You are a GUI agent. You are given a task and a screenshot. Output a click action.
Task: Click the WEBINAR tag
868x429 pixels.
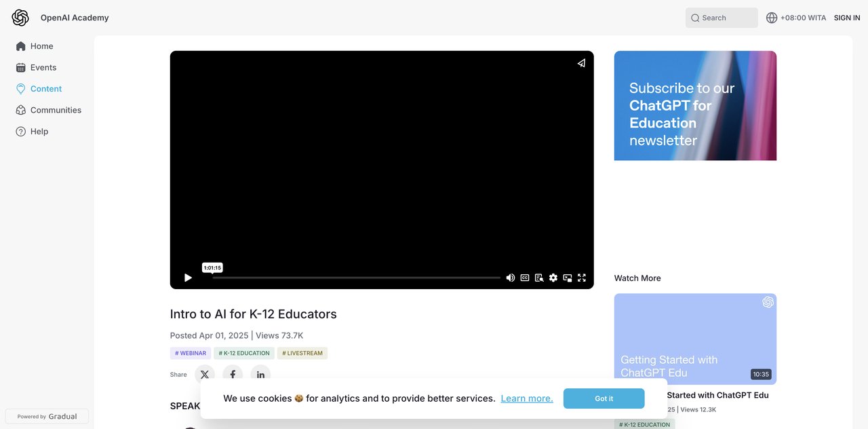(x=191, y=353)
